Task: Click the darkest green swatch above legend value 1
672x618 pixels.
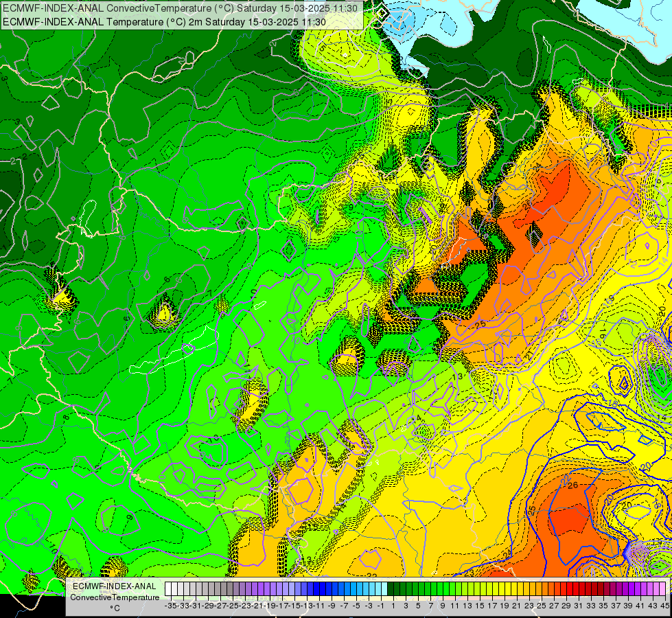Action: (391, 589)
